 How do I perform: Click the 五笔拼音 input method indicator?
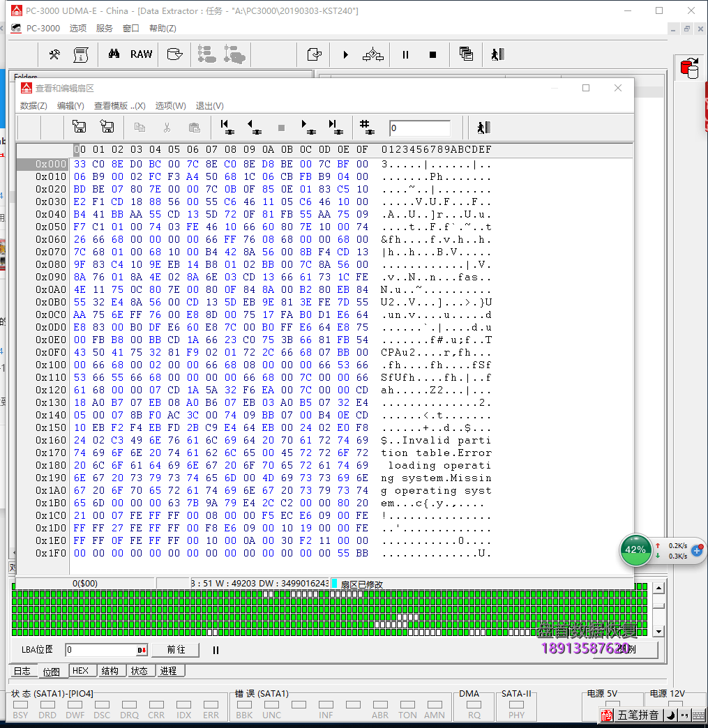click(x=638, y=715)
